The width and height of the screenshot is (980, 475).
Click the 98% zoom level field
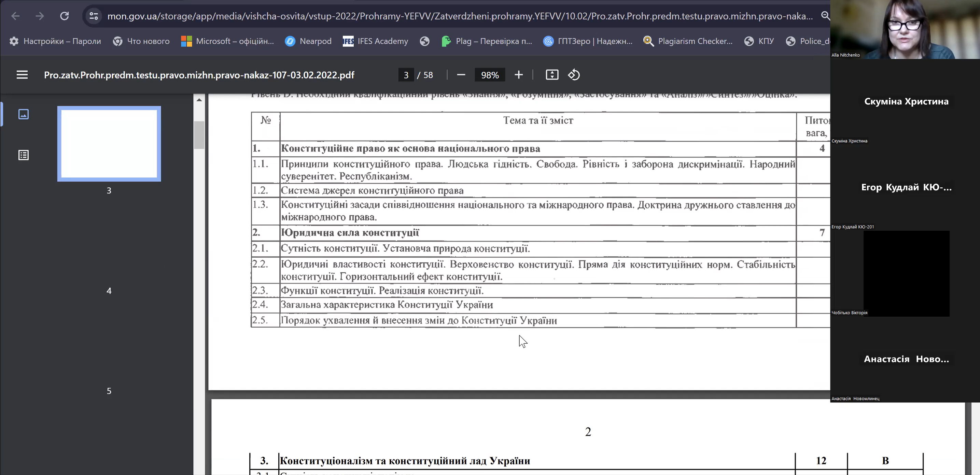point(490,75)
